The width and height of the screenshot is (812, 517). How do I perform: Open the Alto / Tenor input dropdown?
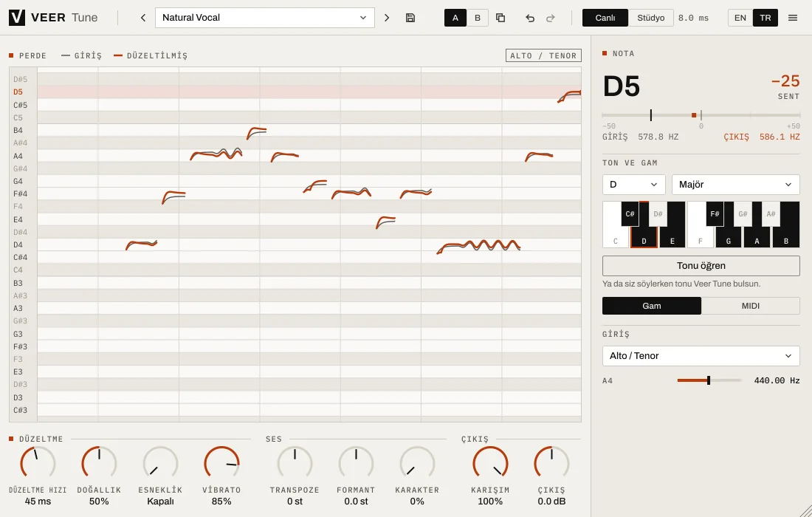pos(701,356)
